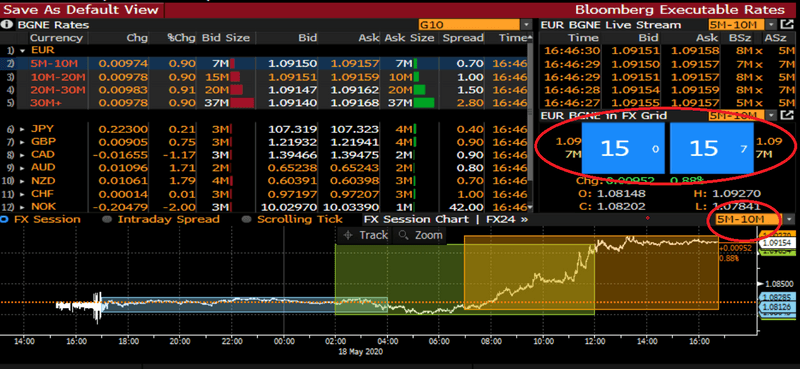800x369 pixels.
Task: Select the FX Session radio option
Action: tap(41, 219)
